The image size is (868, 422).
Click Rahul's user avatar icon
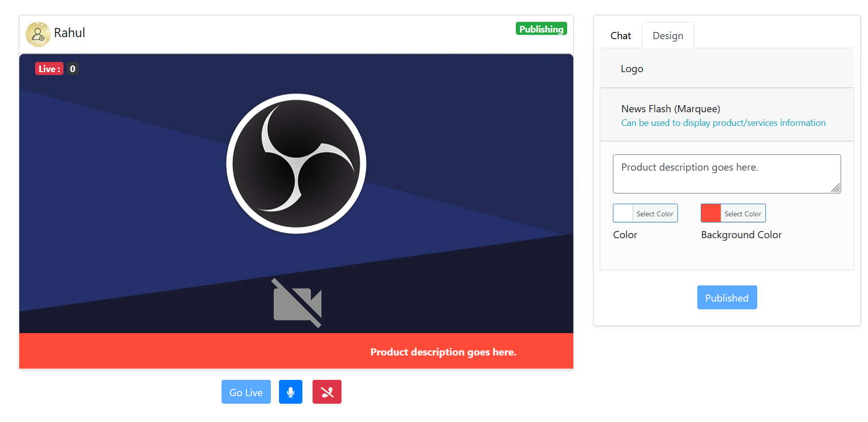38,34
